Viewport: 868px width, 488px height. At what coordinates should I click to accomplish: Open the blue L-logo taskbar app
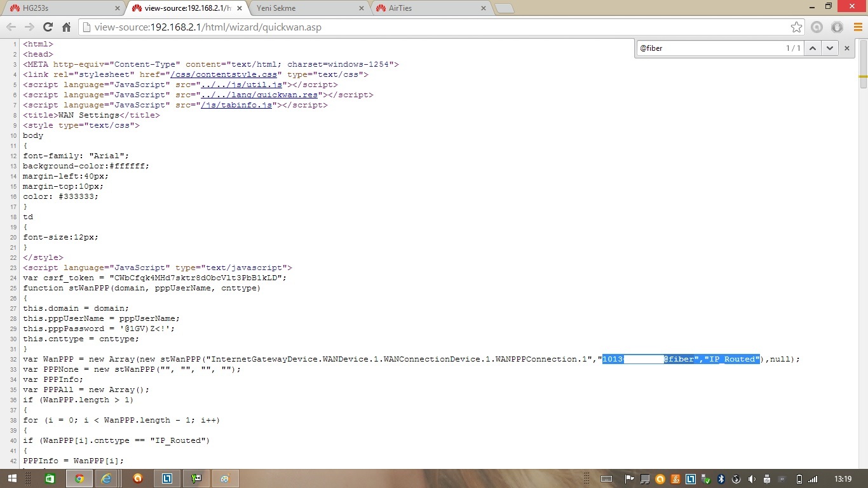tap(167, 478)
